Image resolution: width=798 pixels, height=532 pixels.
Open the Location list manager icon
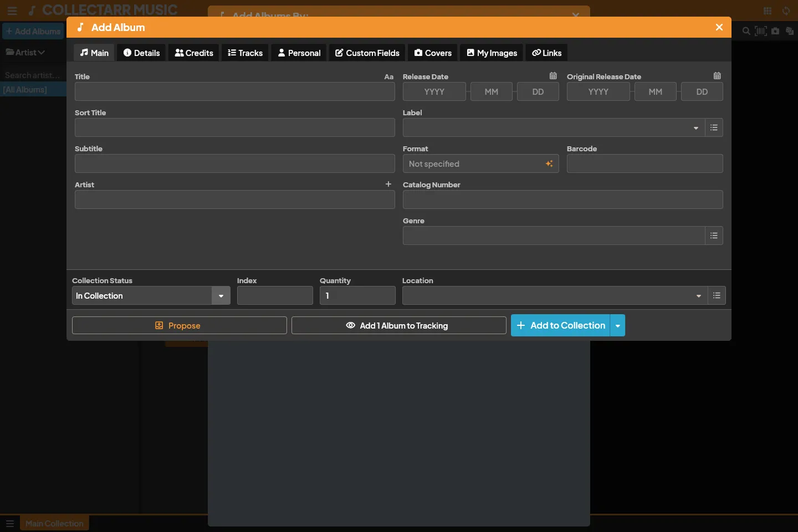(x=717, y=295)
